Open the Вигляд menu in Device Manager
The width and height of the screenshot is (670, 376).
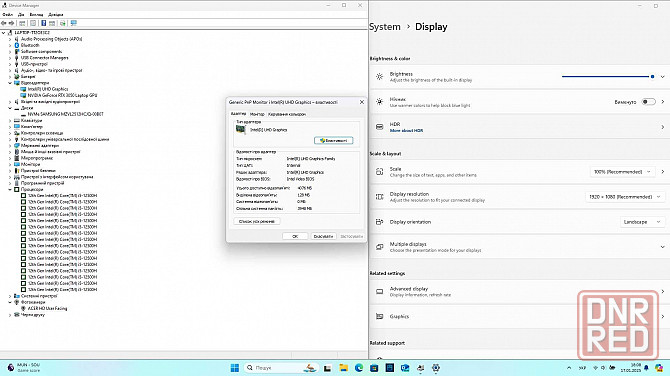(x=36, y=15)
